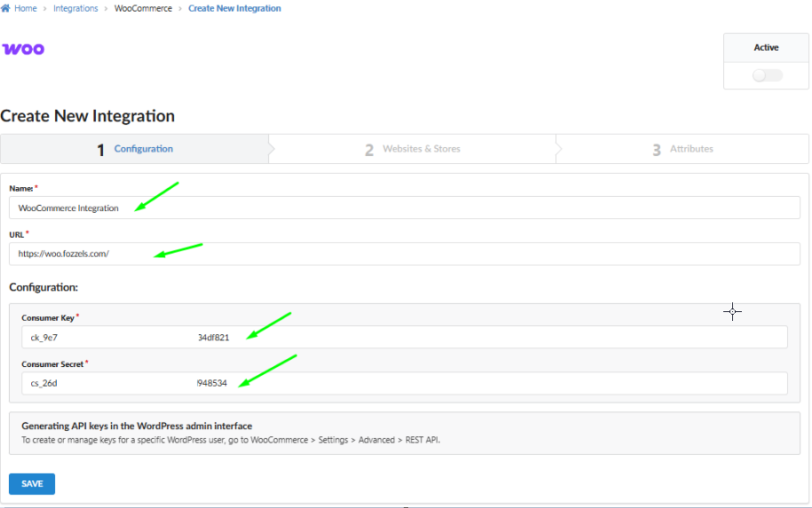The width and height of the screenshot is (812, 508).
Task: Click the 'Configuration:' section heading
Action: [x=43, y=287]
